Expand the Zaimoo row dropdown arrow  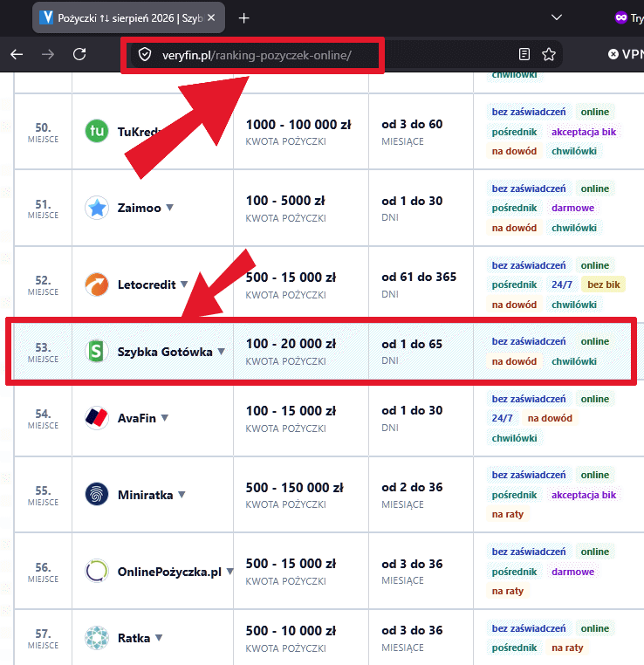[x=169, y=208]
